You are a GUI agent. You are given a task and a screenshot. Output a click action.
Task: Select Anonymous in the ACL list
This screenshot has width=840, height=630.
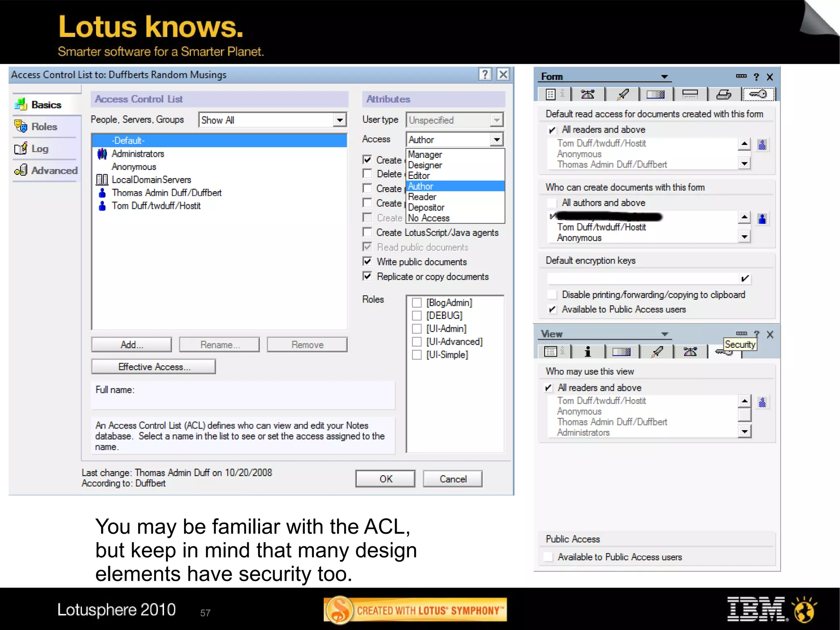(x=134, y=167)
